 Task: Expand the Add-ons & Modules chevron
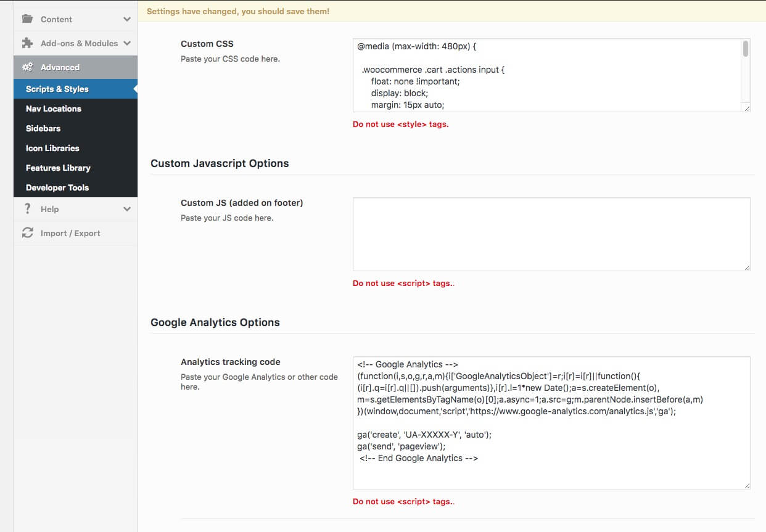click(x=127, y=43)
